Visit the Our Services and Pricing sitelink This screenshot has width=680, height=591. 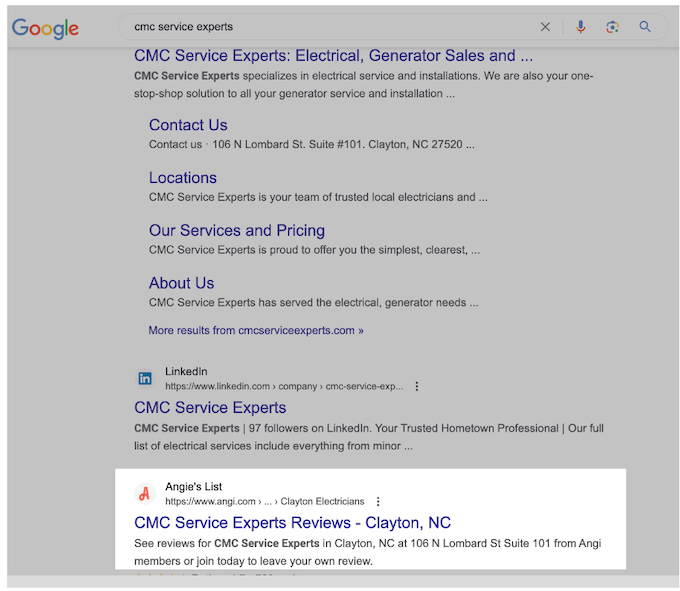237,230
